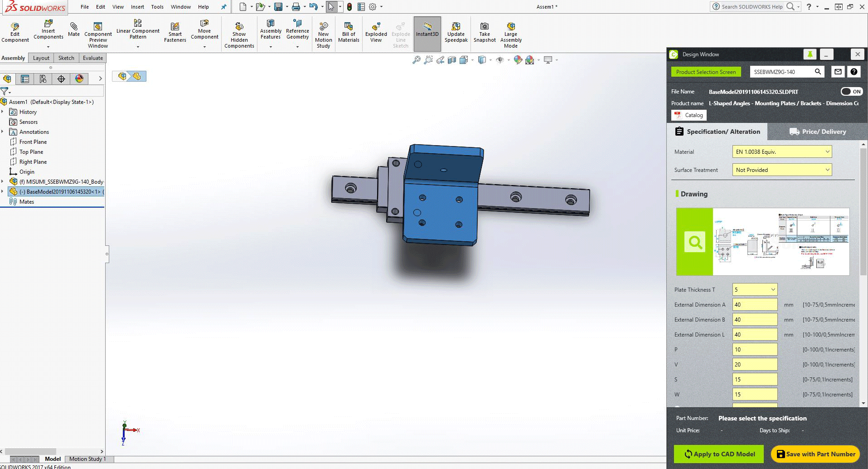This screenshot has width=868, height=469.
Task: Switch to the Price/ Delivery tab
Action: [x=817, y=132]
